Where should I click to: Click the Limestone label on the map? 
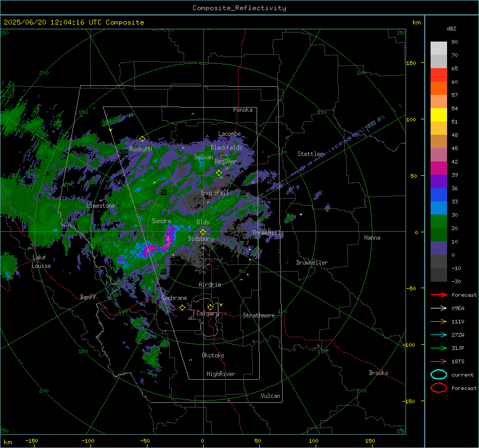[101, 206]
